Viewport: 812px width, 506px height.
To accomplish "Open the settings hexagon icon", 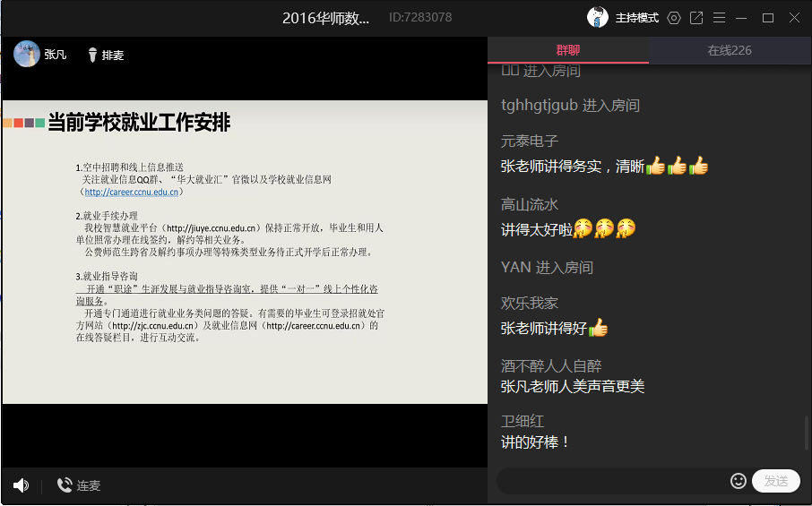I will click(x=674, y=18).
